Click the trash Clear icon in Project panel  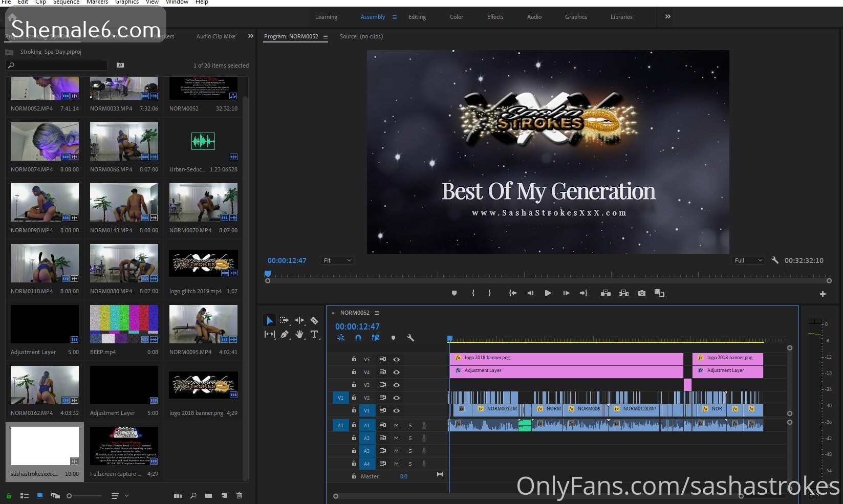239,495
